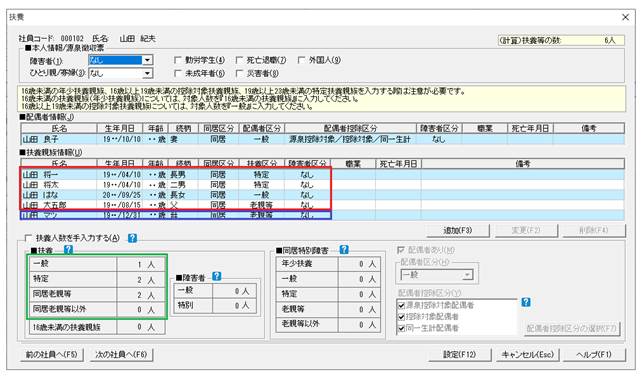Click 源泉控除対象/控除対象/同一生計 cell
Image resolution: width=642 pixels, height=382 pixels.
tap(350, 139)
